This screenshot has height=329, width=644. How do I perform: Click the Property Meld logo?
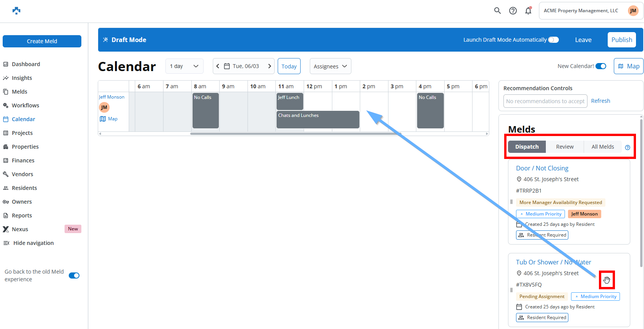[x=16, y=11]
